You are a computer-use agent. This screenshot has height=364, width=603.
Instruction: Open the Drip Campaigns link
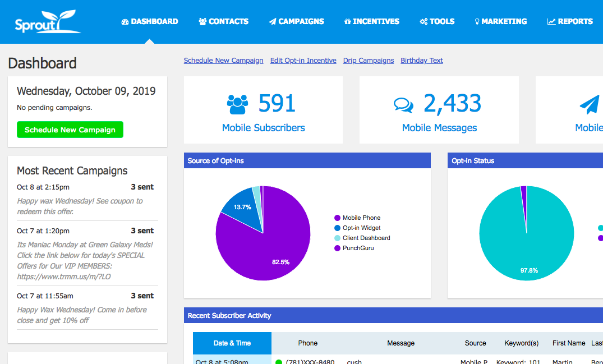click(369, 61)
